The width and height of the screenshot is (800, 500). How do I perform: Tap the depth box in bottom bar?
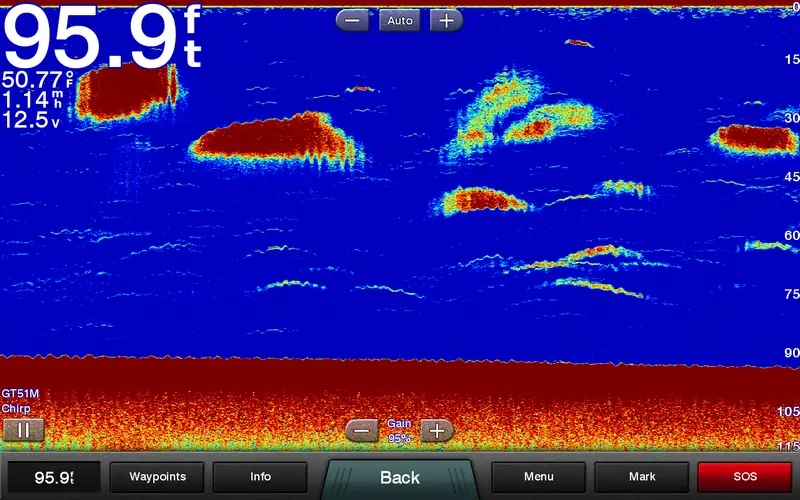click(54, 477)
